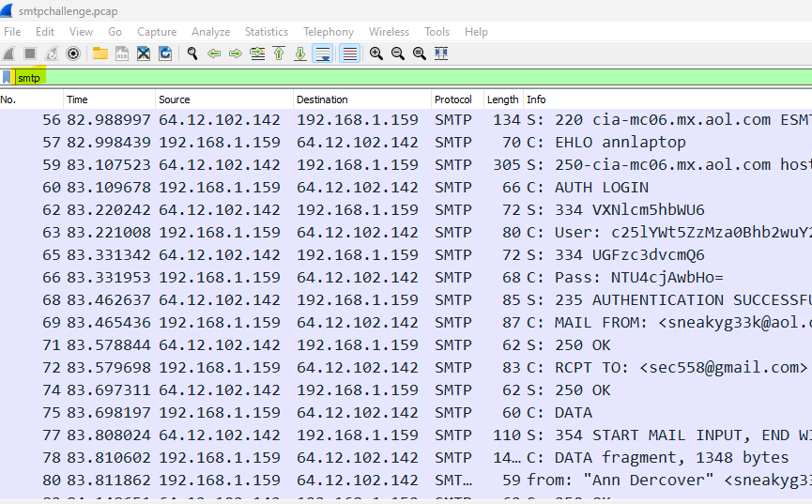Image resolution: width=812 pixels, height=504 pixels.
Task: Toggle auto-scroll during live capture
Action: pyautogui.click(x=322, y=53)
